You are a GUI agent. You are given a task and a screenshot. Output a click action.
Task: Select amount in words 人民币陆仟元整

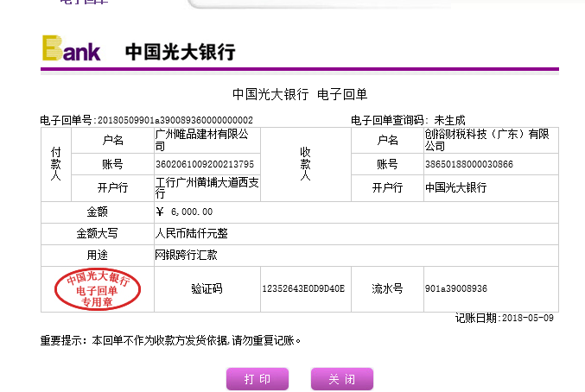click(191, 234)
